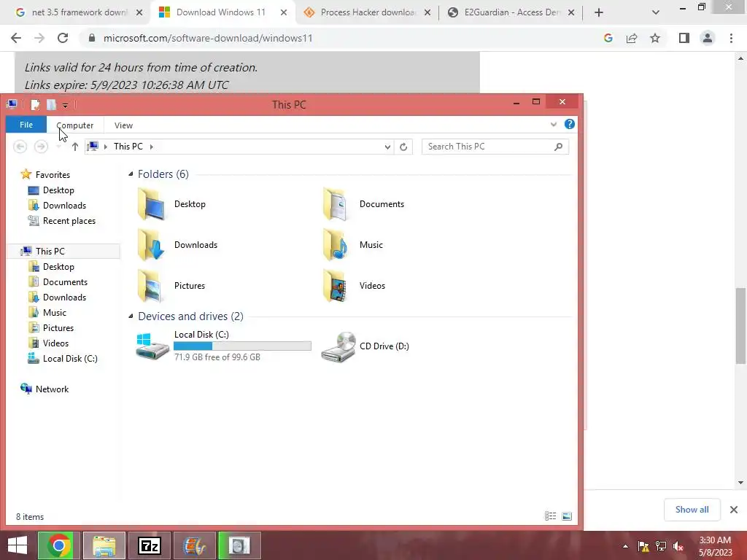Screen dimensions: 747x560
Task: Switch to the net 3.5 framework tab
Action: (79, 12)
